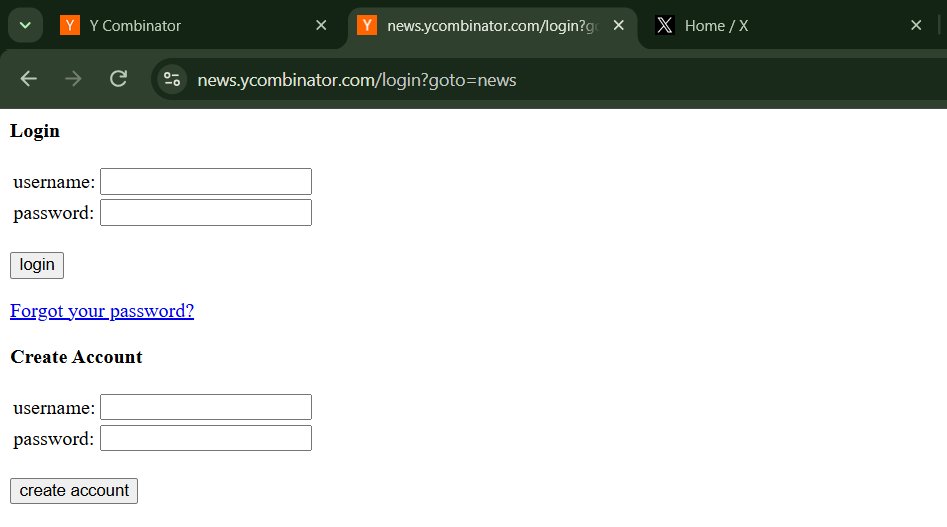Submit with the login button
Viewport: 947px width, 527px height.
coord(37,265)
